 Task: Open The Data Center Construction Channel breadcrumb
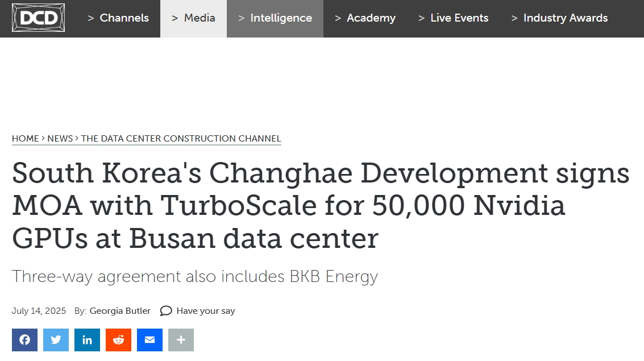point(181,139)
